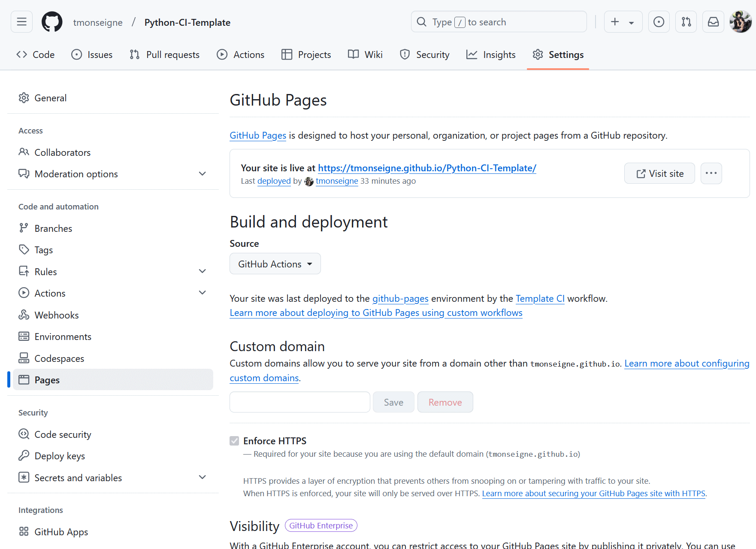Open the GitHub Actions source dropdown
This screenshot has height=549, width=756.
pyautogui.click(x=275, y=264)
